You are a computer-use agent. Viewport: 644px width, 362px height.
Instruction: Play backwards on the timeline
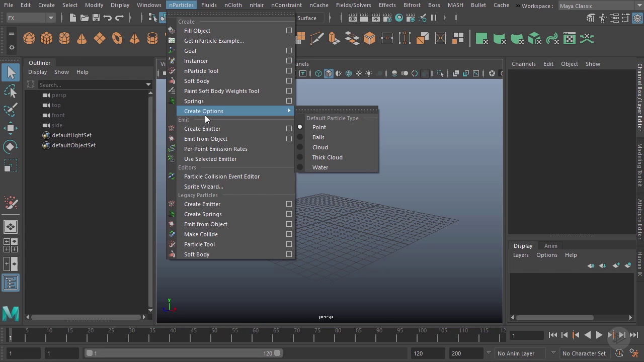[x=587, y=335]
